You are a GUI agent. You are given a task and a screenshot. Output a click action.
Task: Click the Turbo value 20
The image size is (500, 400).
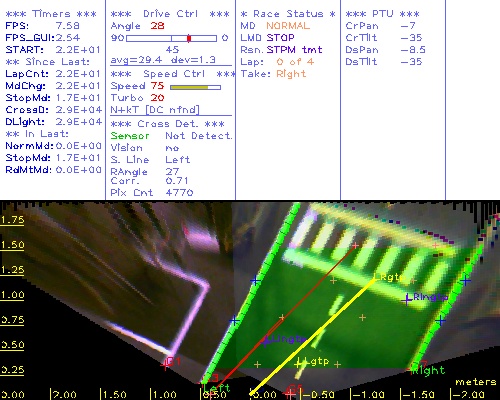(x=157, y=98)
